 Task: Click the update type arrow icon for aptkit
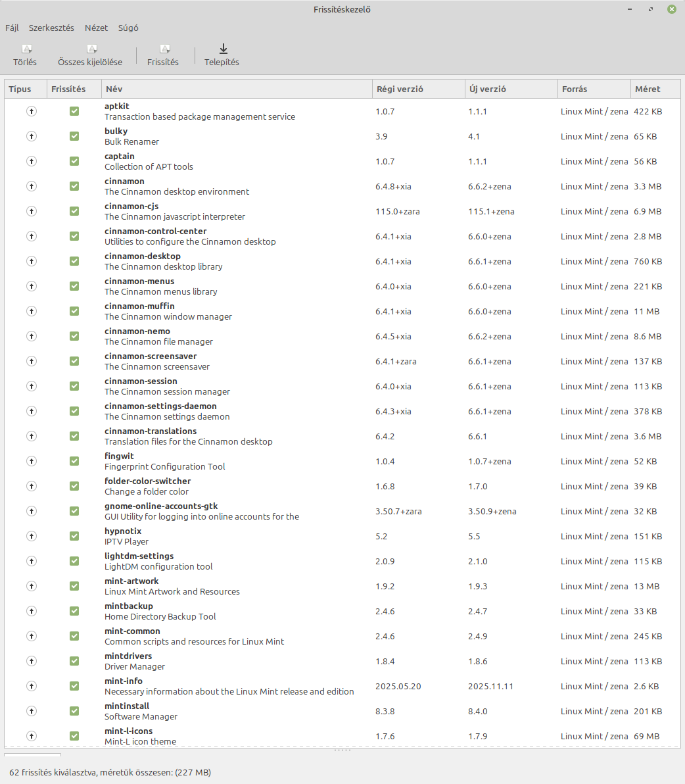pyautogui.click(x=31, y=111)
